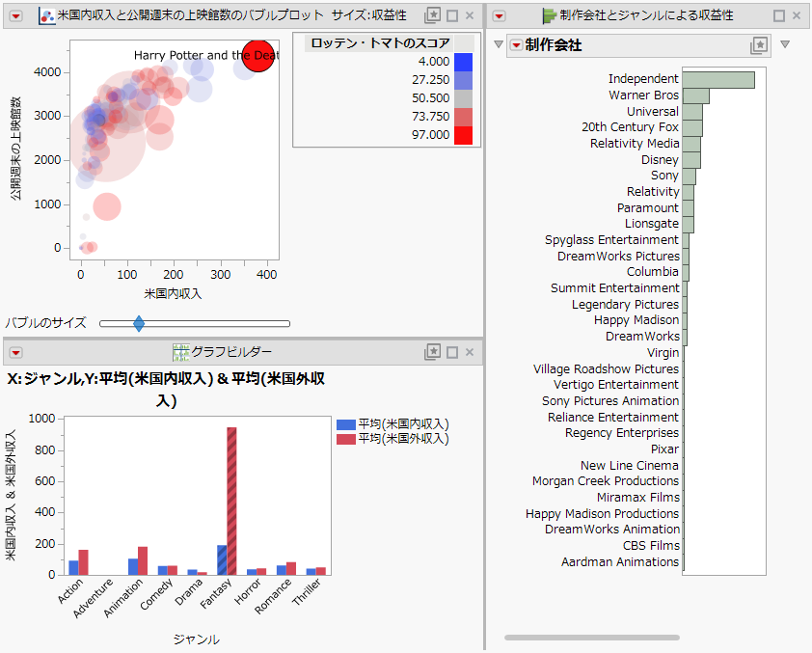
Task: Click the Aardman Animations label
Action: 620,562
